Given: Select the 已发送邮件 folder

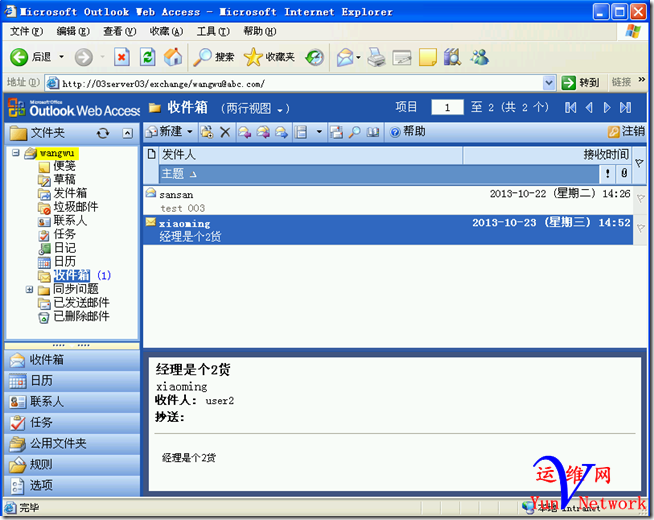Looking at the screenshot, I should point(81,303).
